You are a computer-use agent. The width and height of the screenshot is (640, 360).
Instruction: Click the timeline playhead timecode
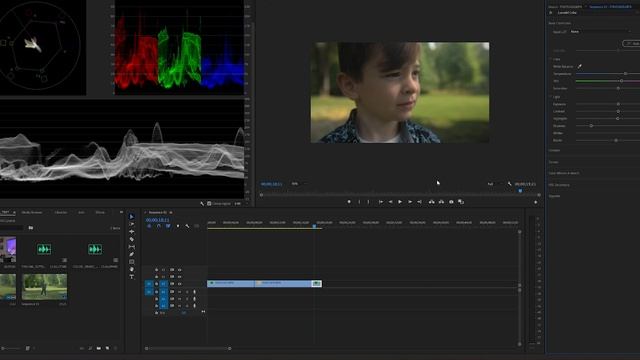[x=158, y=220]
